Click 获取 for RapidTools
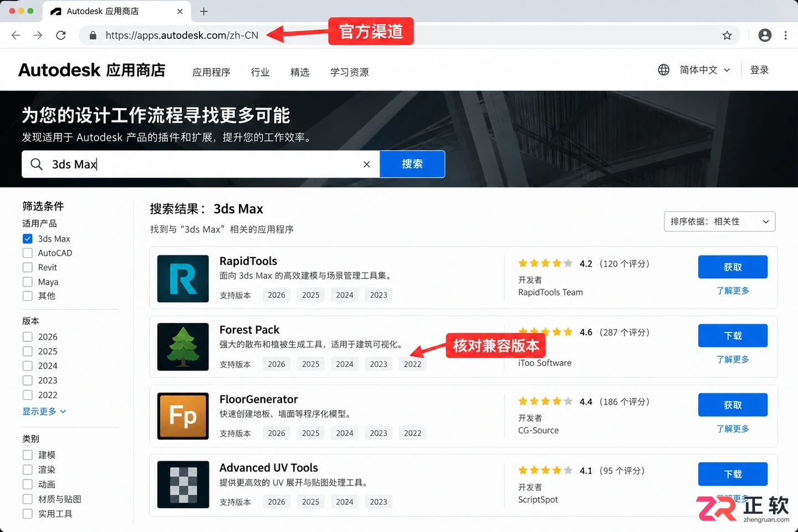Image resolution: width=798 pixels, height=532 pixels. point(733,267)
